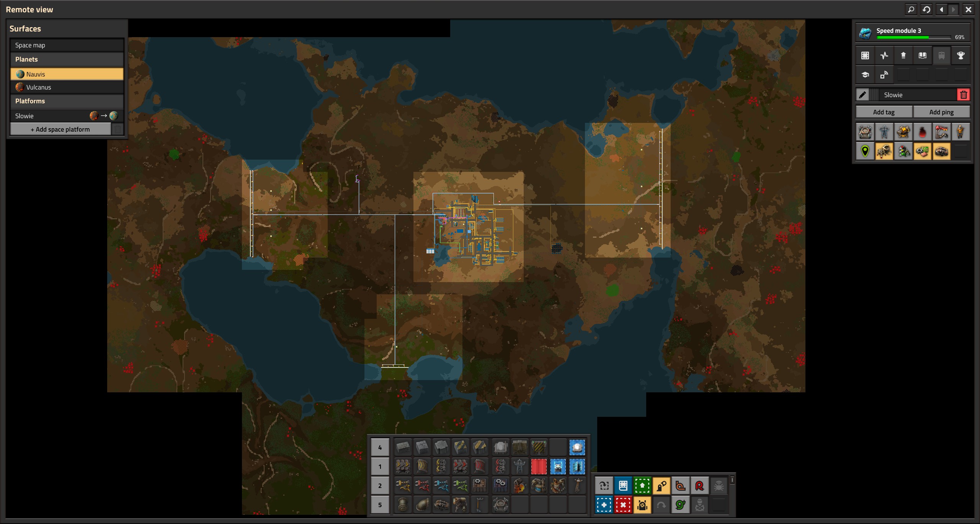980x524 pixels.
Task: Select quickbar row number 4 button
Action: pyautogui.click(x=380, y=447)
